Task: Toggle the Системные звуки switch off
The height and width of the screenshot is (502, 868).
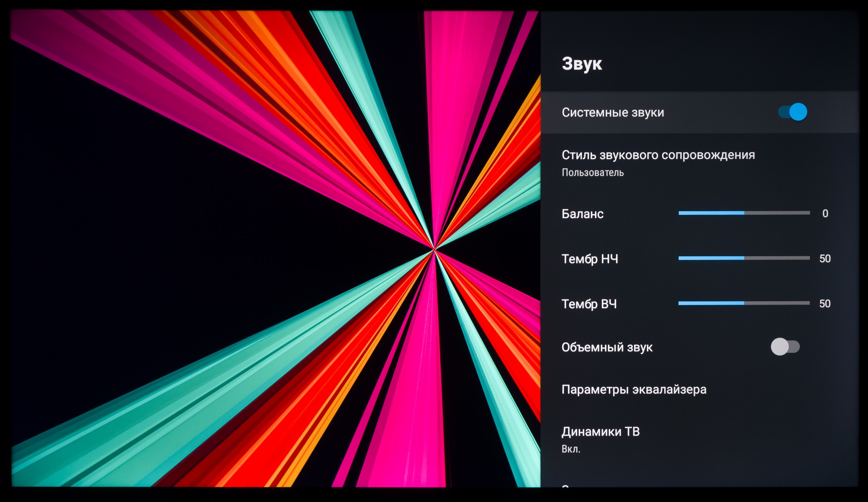Action: pyautogui.click(x=793, y=112)
